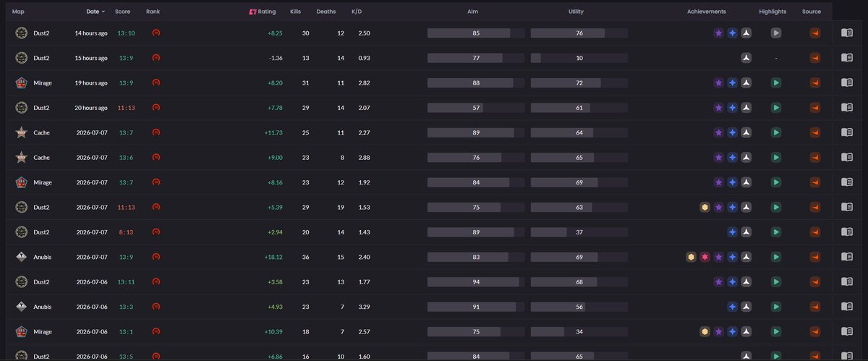Click grey arrow achievement in +4.93 Anubis row
The height and width of the screenshot is (361, 868).
(746, 307)
